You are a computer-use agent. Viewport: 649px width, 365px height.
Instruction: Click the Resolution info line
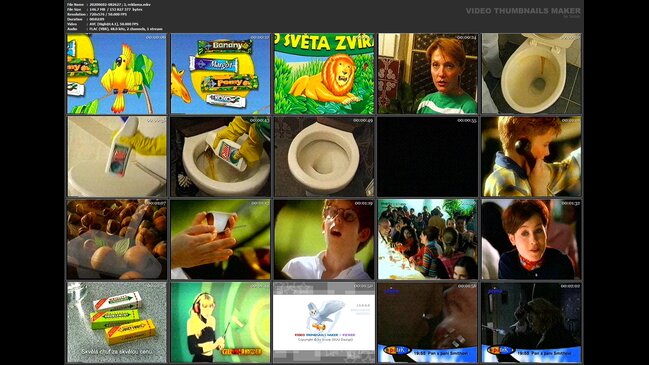click(98, 14)
